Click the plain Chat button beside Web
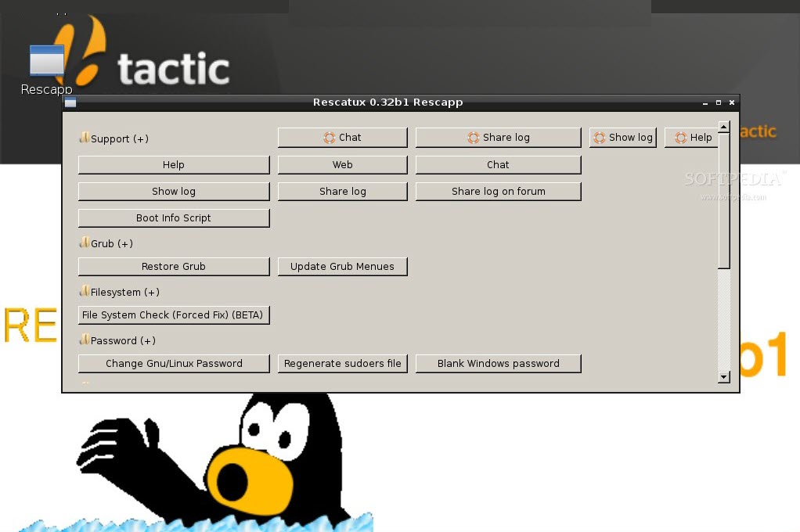 tap(499, 165)
